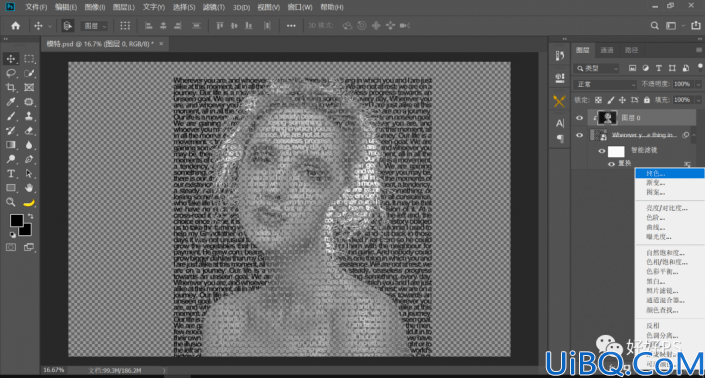
Task: Switch to the 通道 channels tab
Action: (x=607, y=50)
